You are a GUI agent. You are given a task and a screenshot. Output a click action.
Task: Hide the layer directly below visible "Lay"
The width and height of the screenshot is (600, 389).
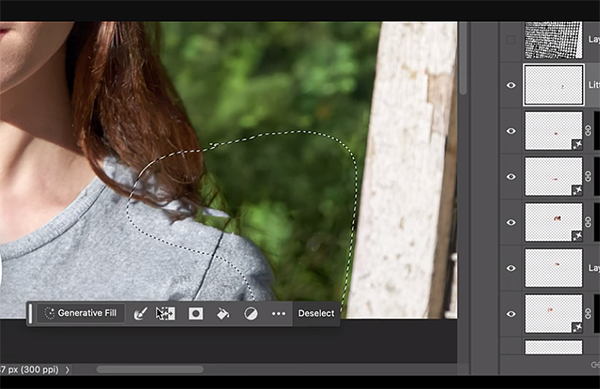click(x=511, y=314)
